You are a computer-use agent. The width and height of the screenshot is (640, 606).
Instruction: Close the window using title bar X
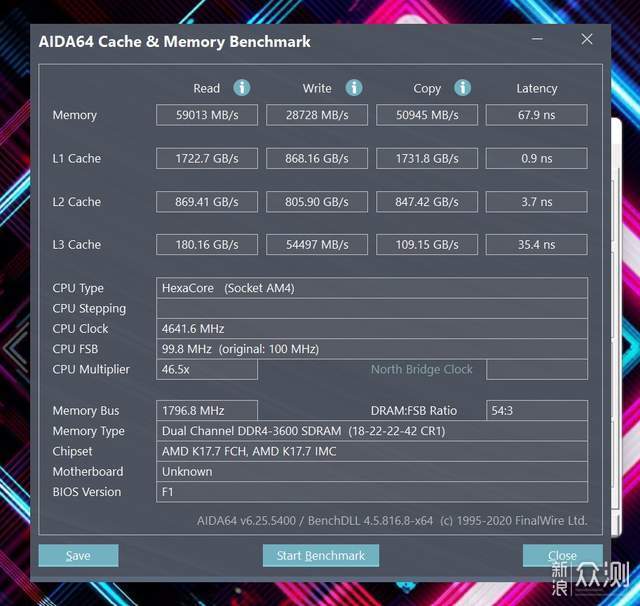[587, 40]
